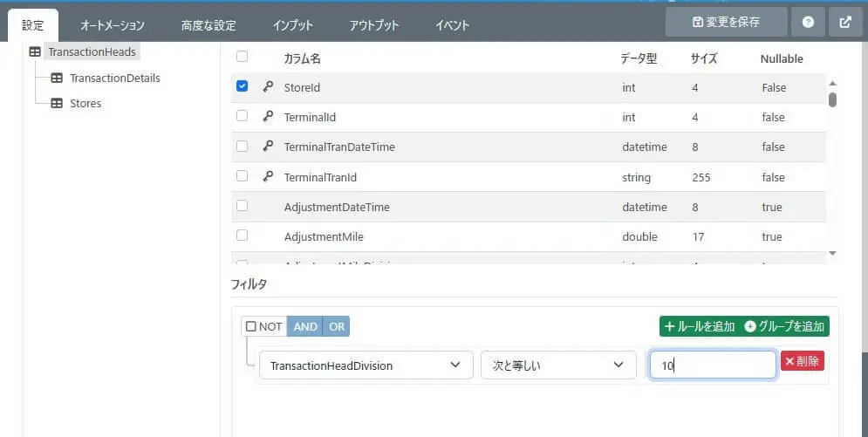Select TransactionHeads in the table tree
This screenshot has width=868, height=437.
point(92,52)
